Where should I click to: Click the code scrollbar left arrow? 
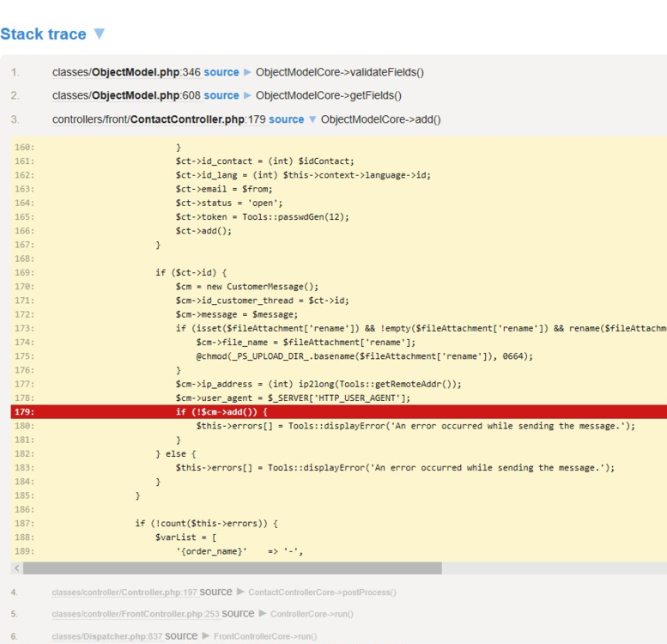pos(16,568)
